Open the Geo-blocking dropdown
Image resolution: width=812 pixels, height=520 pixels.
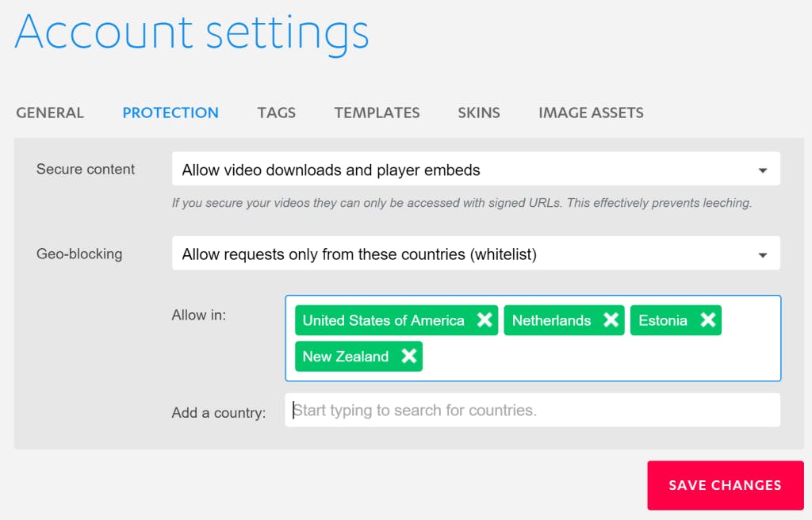coord(476,254)
